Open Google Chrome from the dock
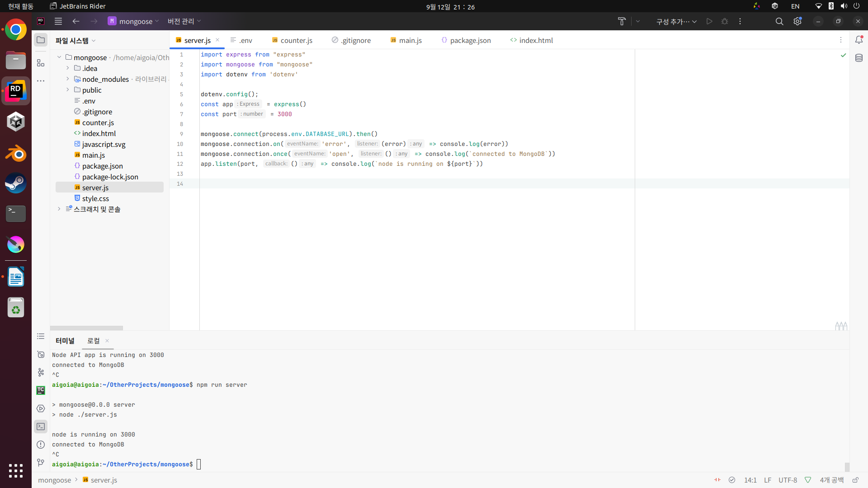 click(x=16, y=30)
